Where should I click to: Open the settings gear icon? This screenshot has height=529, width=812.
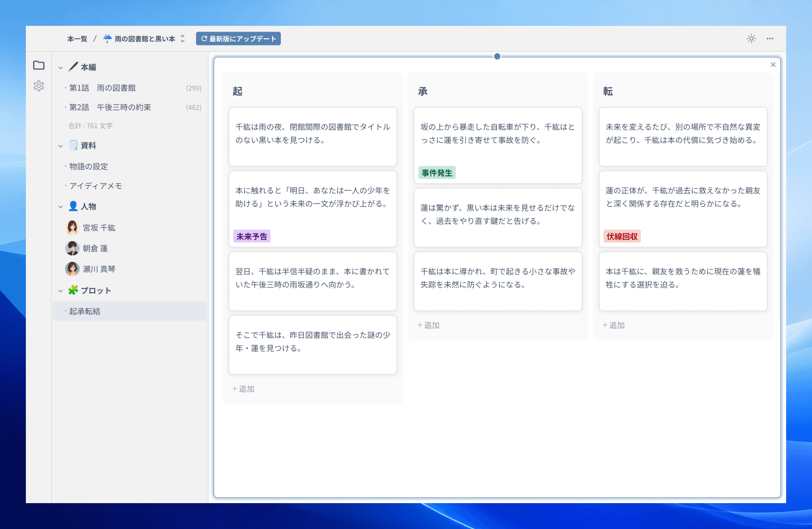[x=39, y=86]
